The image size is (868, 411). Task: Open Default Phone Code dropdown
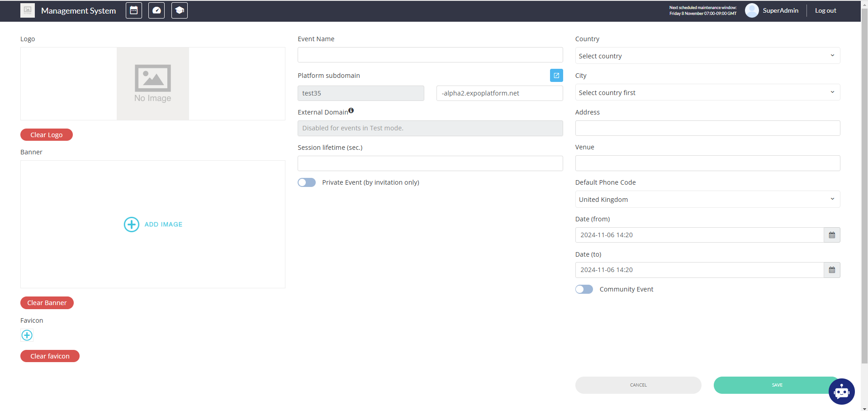pos(707,200)
